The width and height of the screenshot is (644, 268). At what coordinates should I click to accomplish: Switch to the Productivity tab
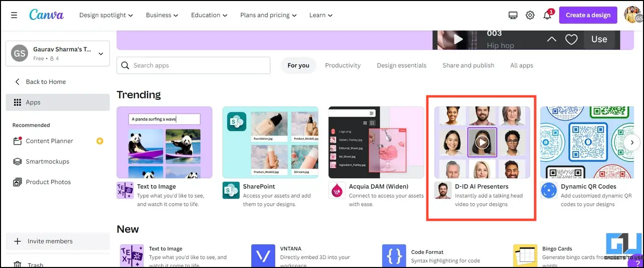pos(343,65)
